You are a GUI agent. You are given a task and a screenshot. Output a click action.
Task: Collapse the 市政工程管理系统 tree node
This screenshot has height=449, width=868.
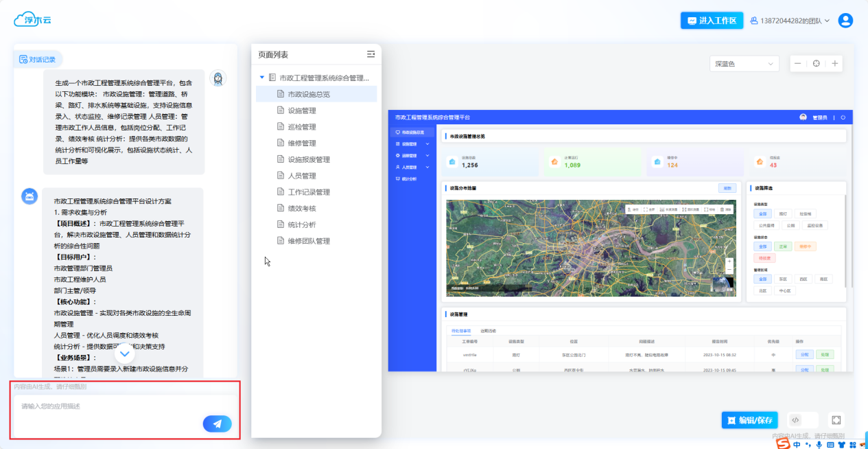click(262, 78)
